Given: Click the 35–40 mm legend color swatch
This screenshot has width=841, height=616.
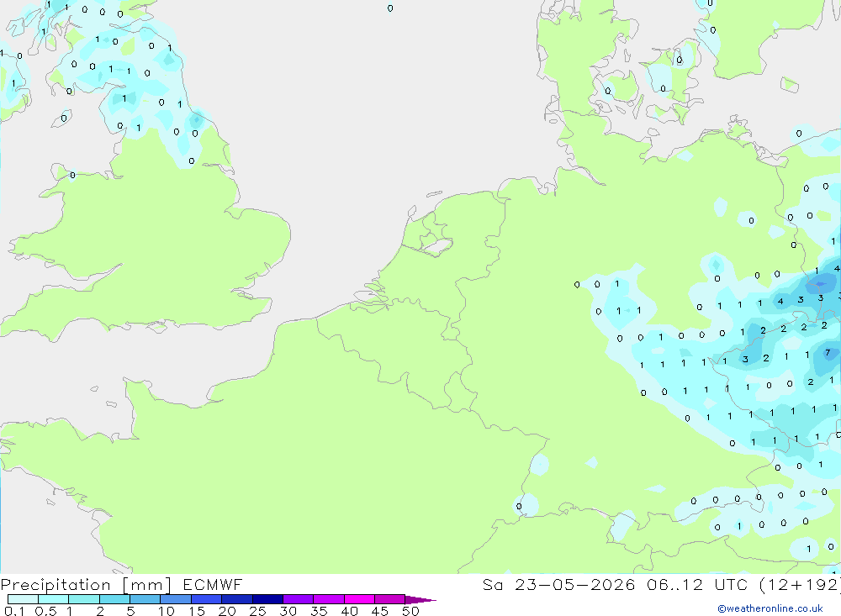Looking at the screenshot, I should pyautogui.click(x=329, y=599).
